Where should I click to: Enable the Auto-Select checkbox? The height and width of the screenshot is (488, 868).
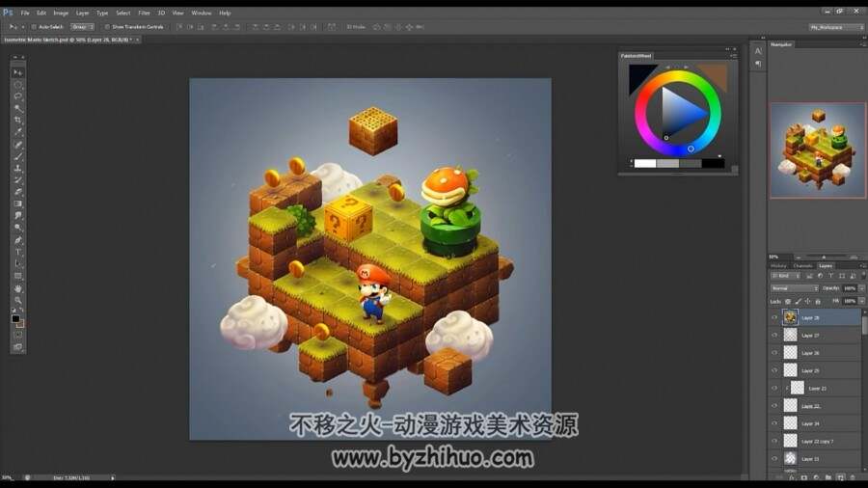[34, 27]
